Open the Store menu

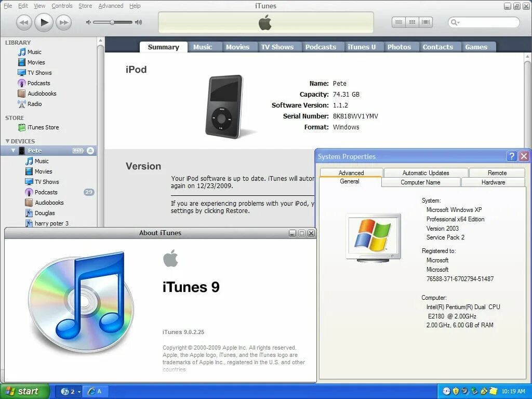coord(85,6)
